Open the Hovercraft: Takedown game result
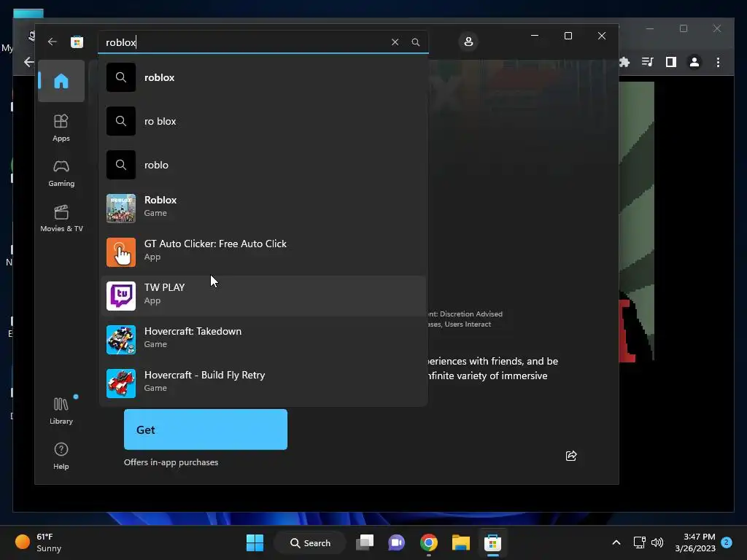Screen dimensions: 747x560 pos(263,340)
